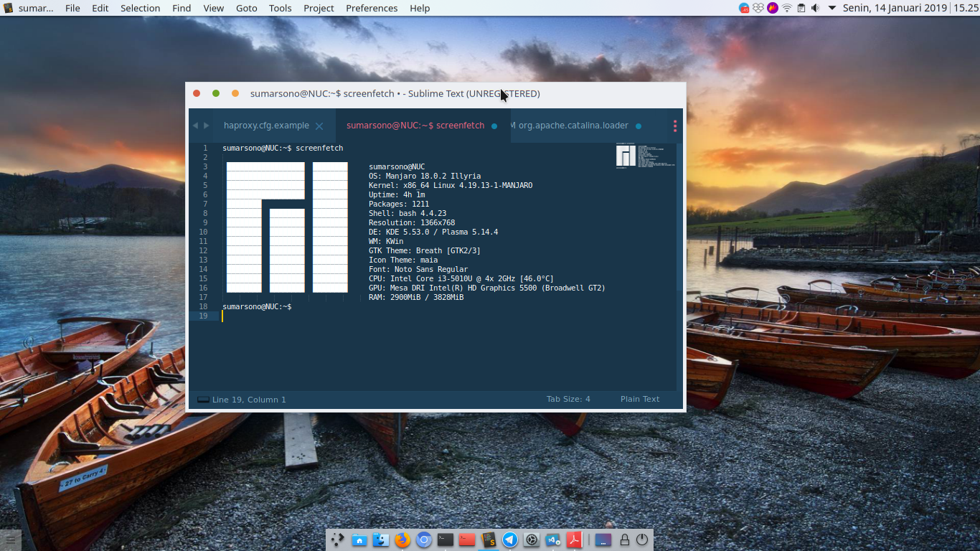Viewport: 980px width, 551px height.
Task: Open the Tools menu
Action: coord(281,8)
